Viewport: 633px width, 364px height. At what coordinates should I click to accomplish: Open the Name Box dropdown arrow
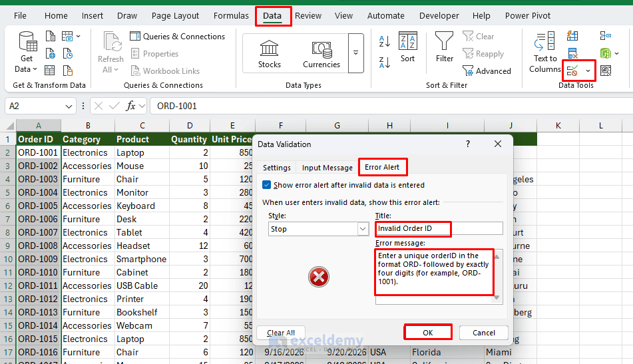pyautogui.click(x=69, y=106)
